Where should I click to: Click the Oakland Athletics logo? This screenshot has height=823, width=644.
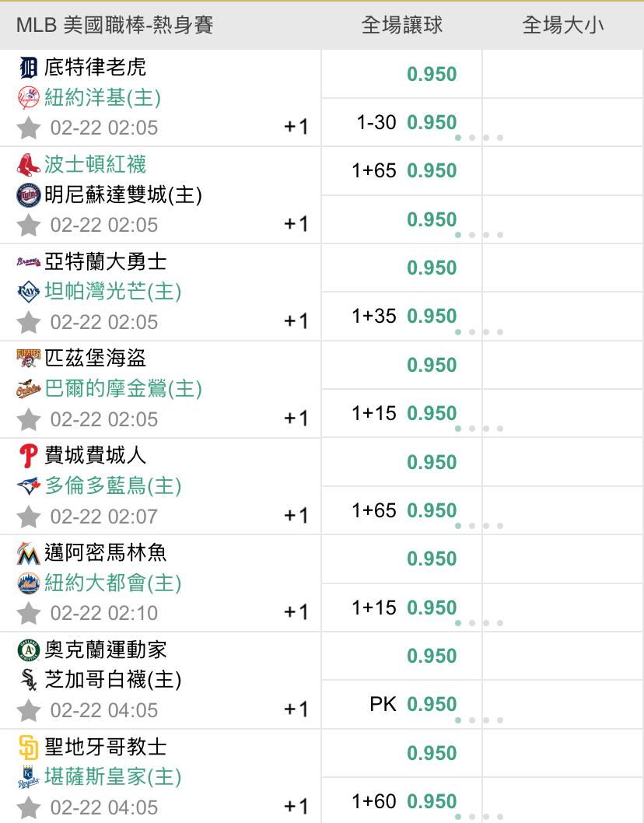[28, 650]
